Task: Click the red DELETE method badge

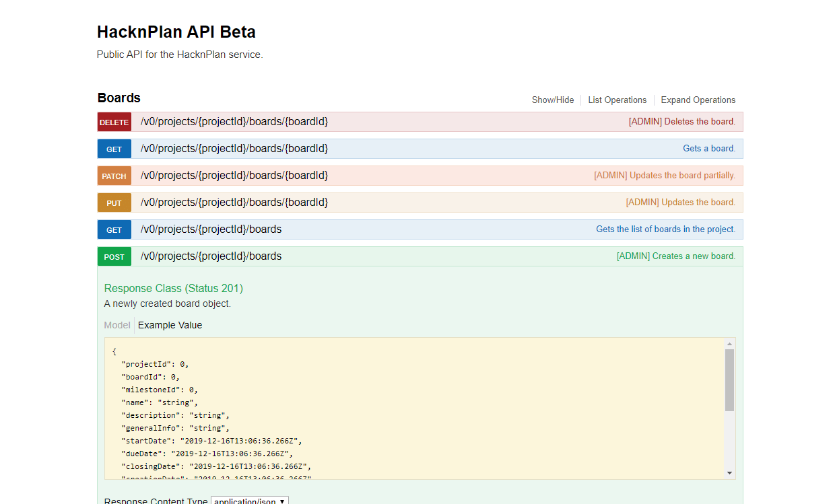Action: tap(114, 122)
